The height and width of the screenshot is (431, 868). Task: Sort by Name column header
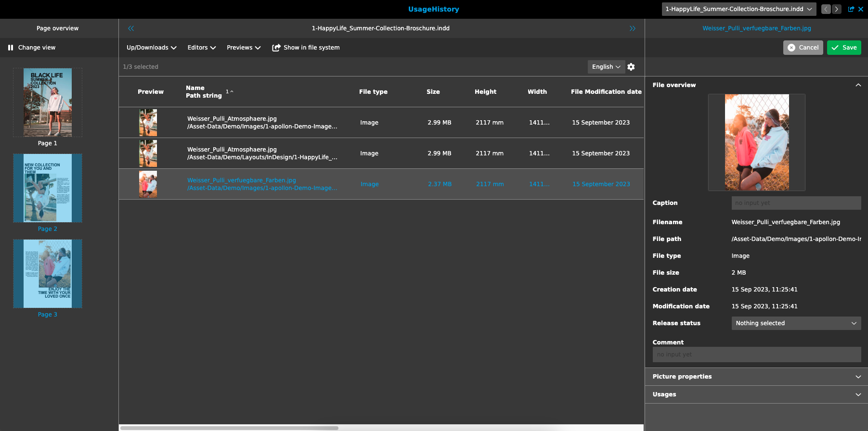point(195,88)
